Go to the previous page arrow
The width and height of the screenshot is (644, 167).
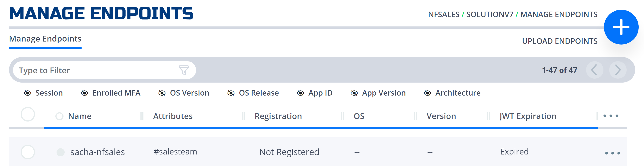tap(594, 70)
